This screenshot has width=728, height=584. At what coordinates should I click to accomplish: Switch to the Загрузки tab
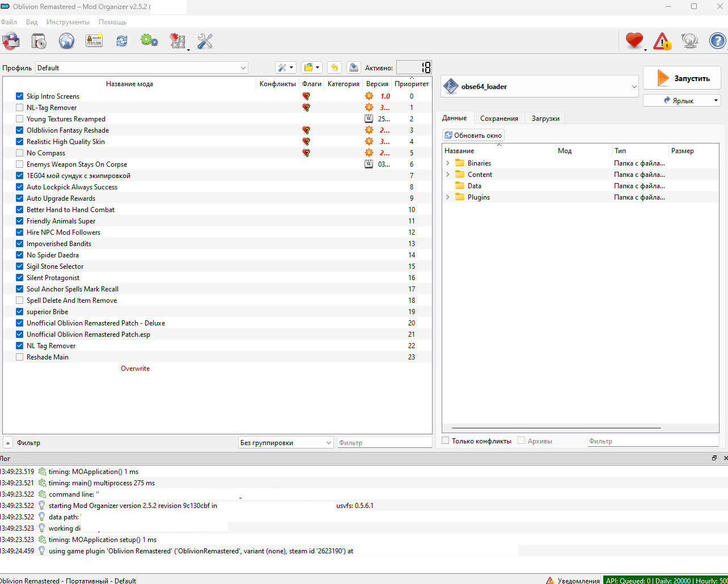[545, 119]
